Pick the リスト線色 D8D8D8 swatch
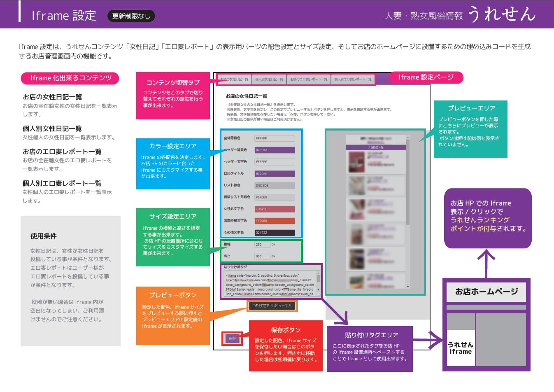This screenshot has width=554, height=392. (274, 186)
